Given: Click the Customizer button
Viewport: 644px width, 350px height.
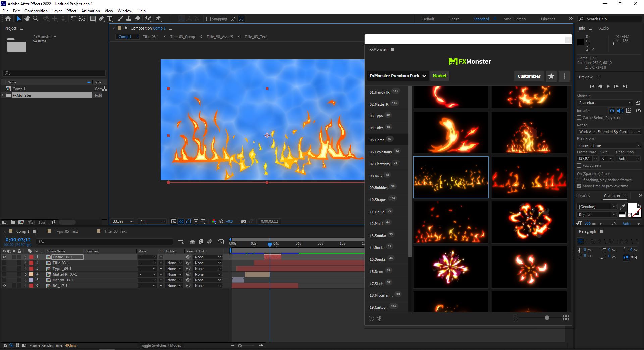Looking at the screenshot, I should [529, 76].
